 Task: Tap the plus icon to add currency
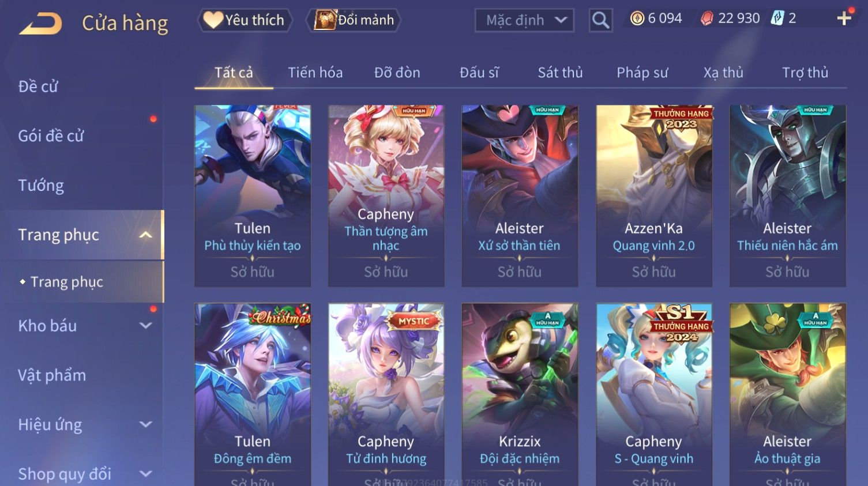pyautogui.click(x=844, y=18)
